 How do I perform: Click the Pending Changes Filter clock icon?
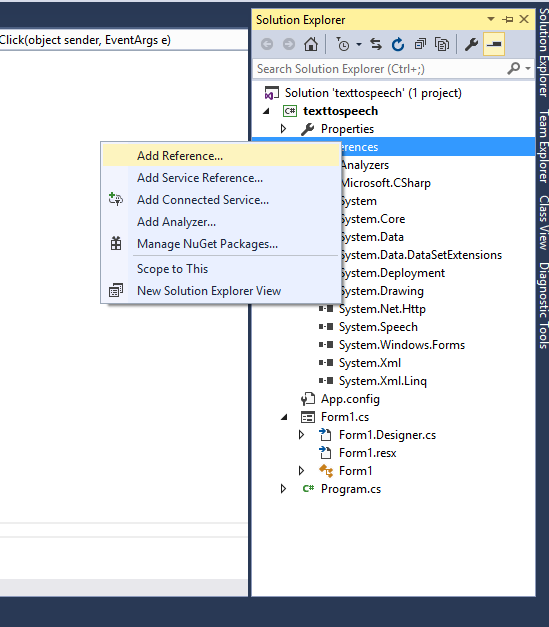pos(342,44)
